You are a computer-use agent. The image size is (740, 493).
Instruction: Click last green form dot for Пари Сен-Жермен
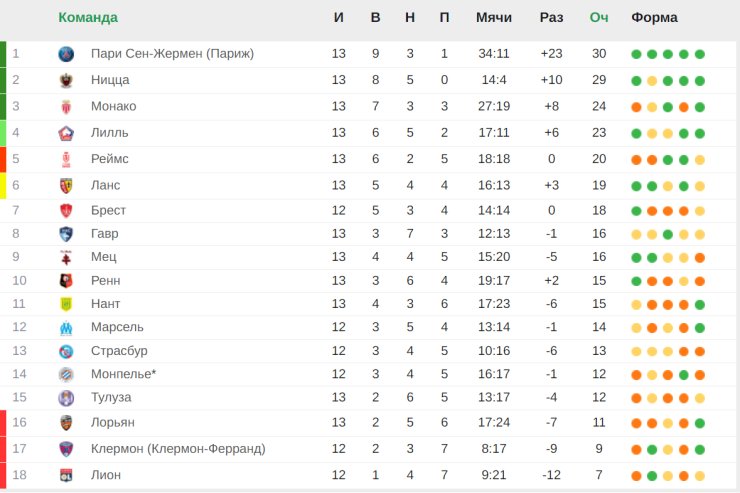point(700,54)
